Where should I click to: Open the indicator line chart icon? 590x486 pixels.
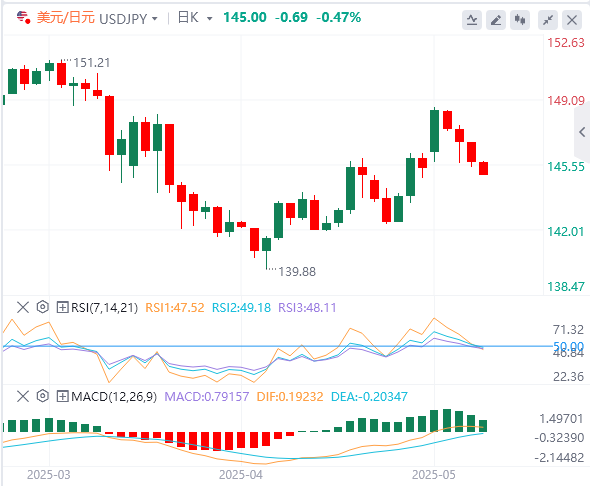click(x=472, y=20)
